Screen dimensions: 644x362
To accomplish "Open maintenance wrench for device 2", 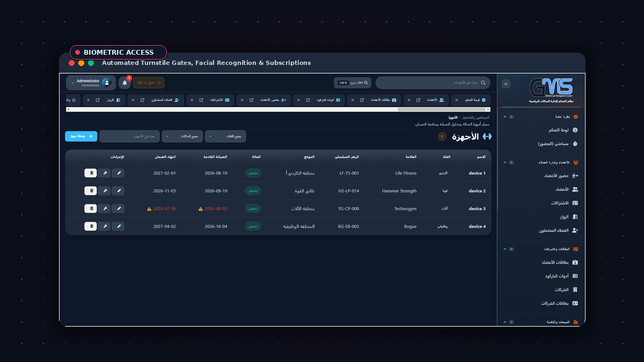I will 105,191.
